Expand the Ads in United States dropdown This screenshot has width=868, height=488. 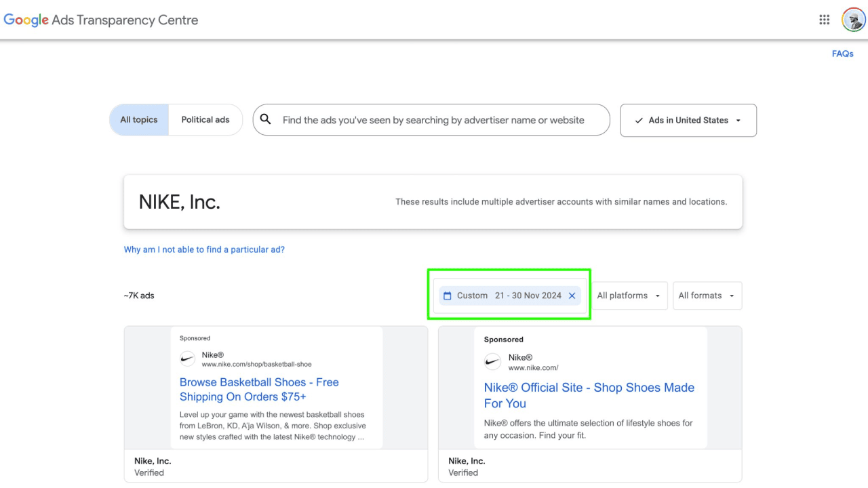pyautogui.click(x=688, y=120)
